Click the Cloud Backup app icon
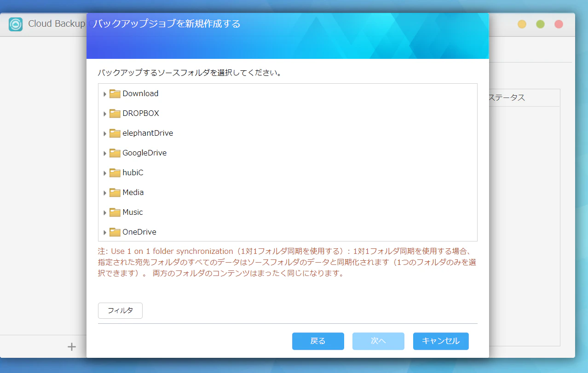The image size is (588, 373). [16, 24]
